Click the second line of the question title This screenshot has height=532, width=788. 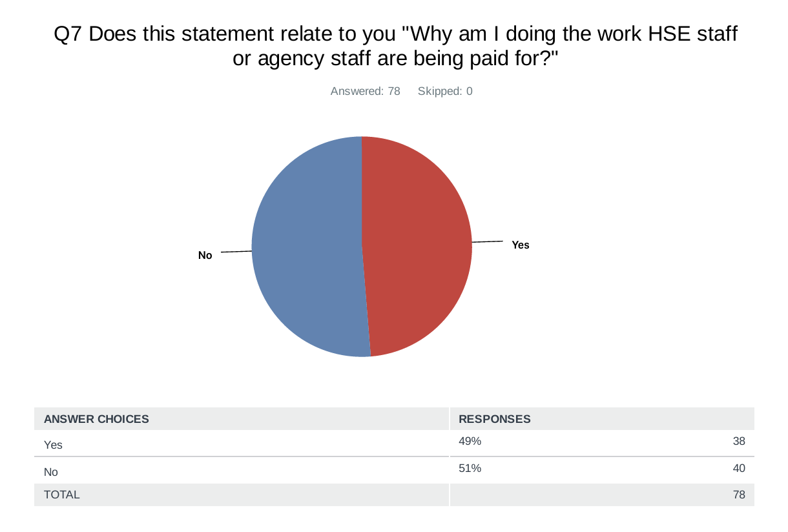click(x=395, y=59)
